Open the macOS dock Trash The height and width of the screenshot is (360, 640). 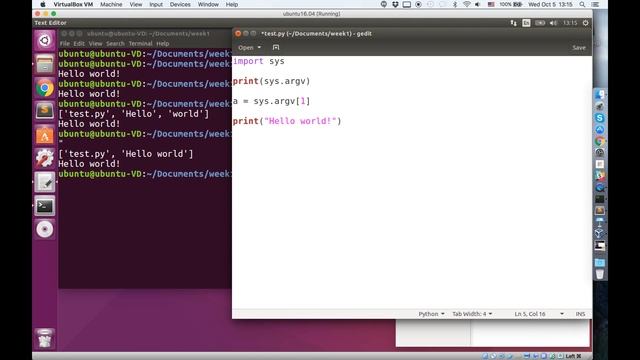[x=600, y=274]
